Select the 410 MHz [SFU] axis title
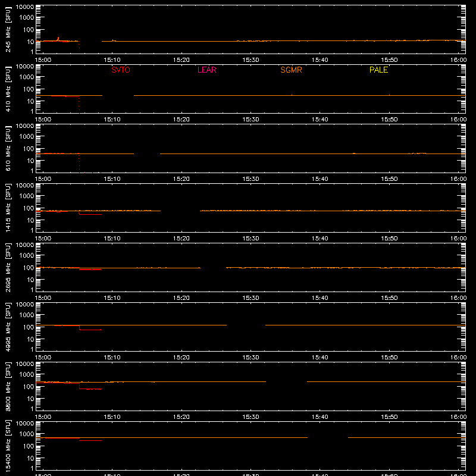Viewport: 476px width, 476px height. (8, 89)
